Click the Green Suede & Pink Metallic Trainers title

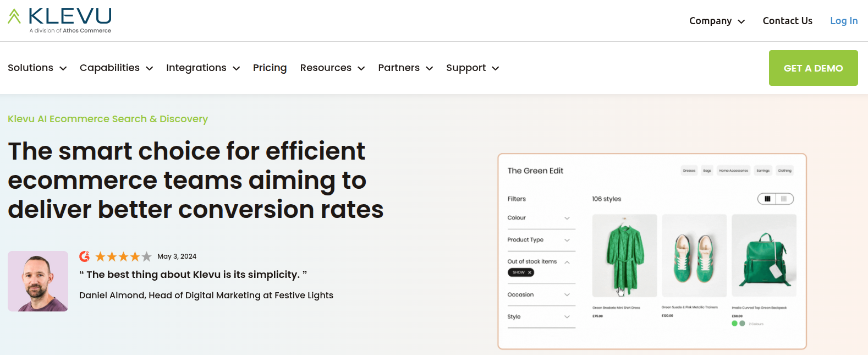[690, 307]
